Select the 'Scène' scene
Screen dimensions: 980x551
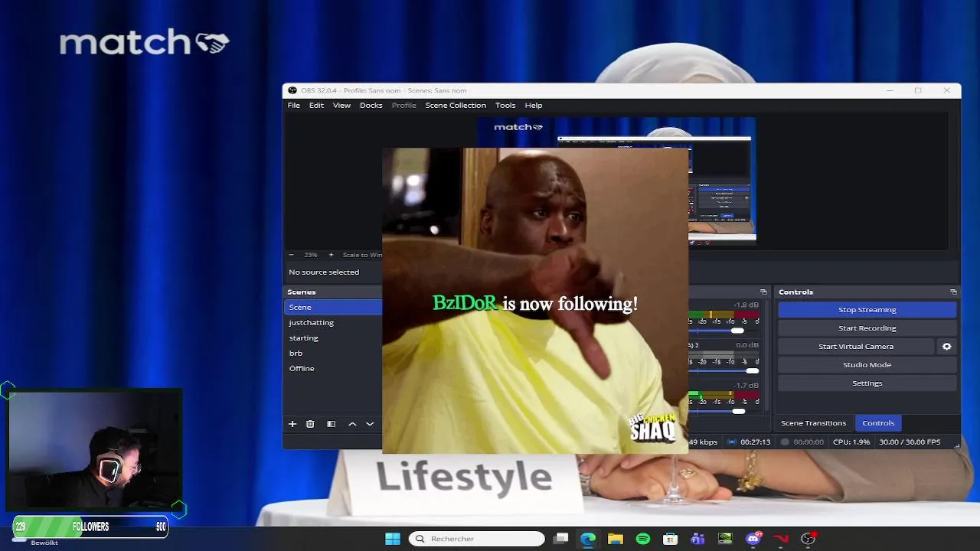coord(333,307)
